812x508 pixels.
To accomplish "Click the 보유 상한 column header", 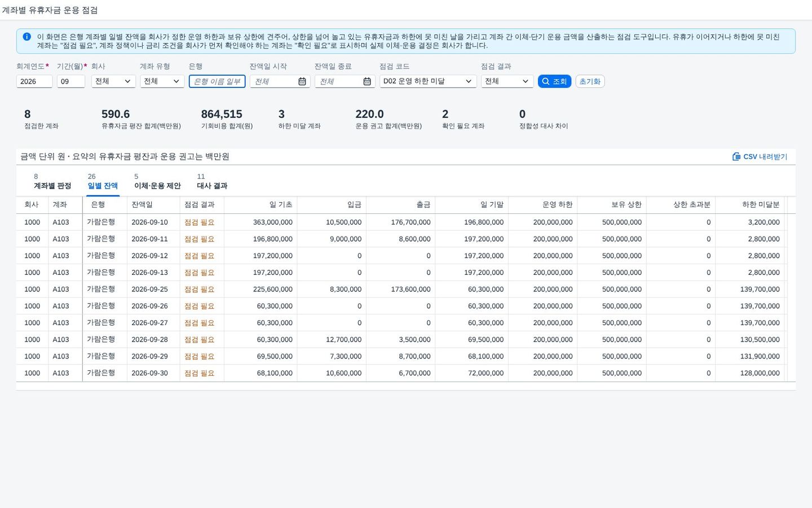I will click(612, 205).
